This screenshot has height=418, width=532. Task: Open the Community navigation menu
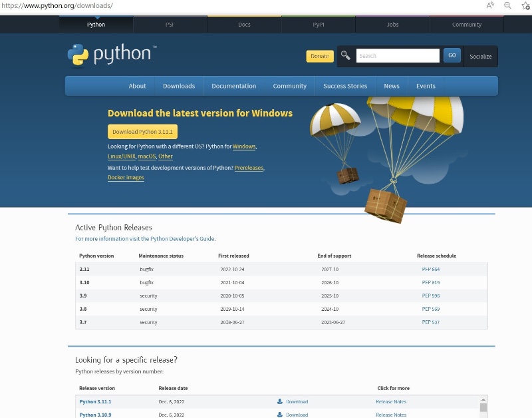(x=289, y=86)
